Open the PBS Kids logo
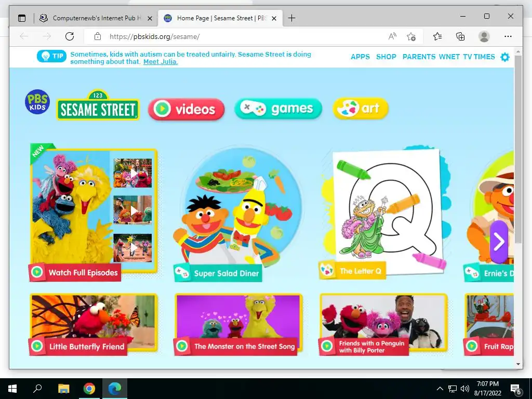The width and height of the screenshot is (532, 399). tap(37, 102)
